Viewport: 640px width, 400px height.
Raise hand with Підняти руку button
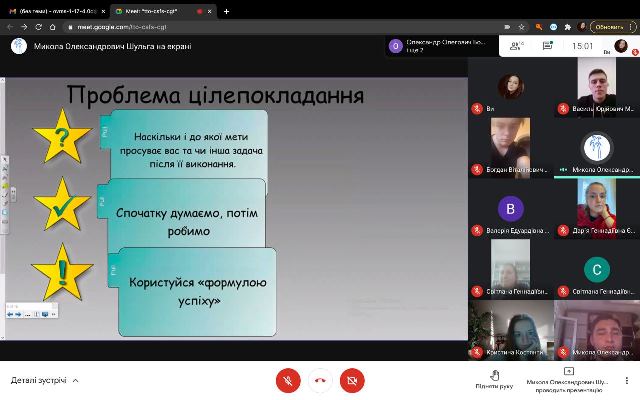494,380
